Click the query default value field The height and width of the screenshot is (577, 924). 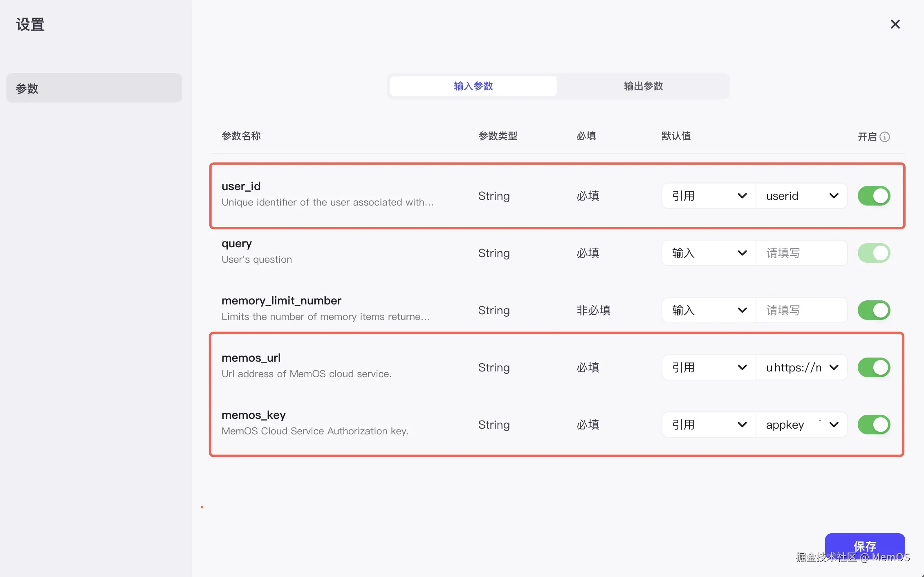pos(801,253)
